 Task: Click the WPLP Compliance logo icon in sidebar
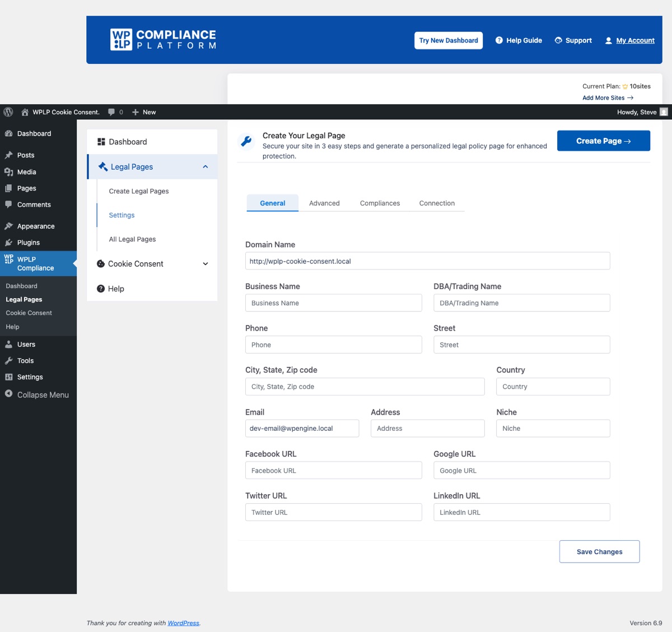point(8,259)
